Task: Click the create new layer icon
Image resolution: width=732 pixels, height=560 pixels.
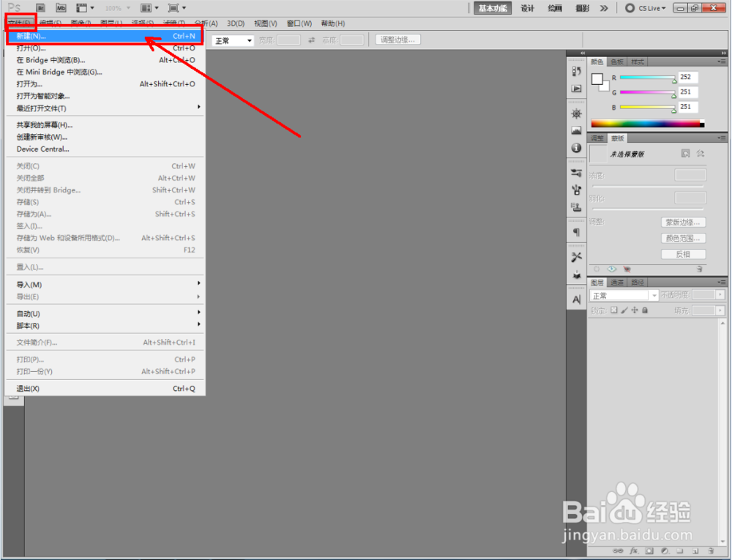Action: tap(695, 550)
